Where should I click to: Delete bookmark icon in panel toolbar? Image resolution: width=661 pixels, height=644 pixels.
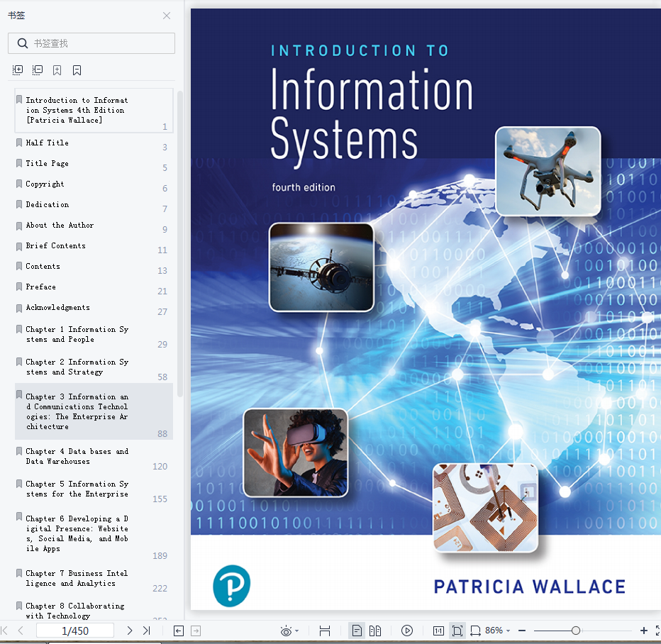click(x=77, y=70)
